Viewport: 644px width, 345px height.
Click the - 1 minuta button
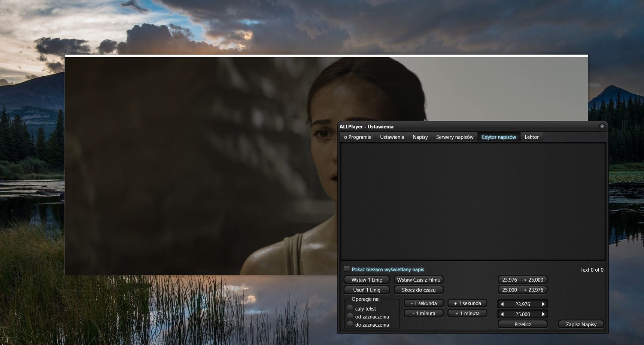424,314
